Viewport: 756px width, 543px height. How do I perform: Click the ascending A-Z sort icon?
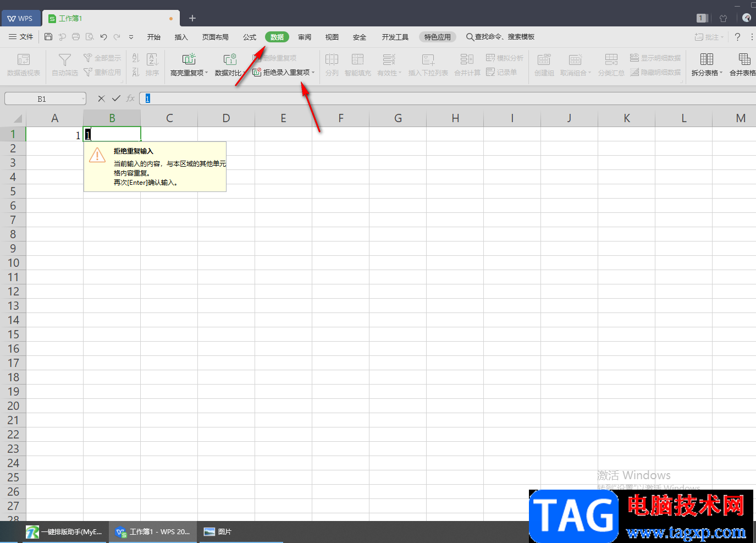136,58
